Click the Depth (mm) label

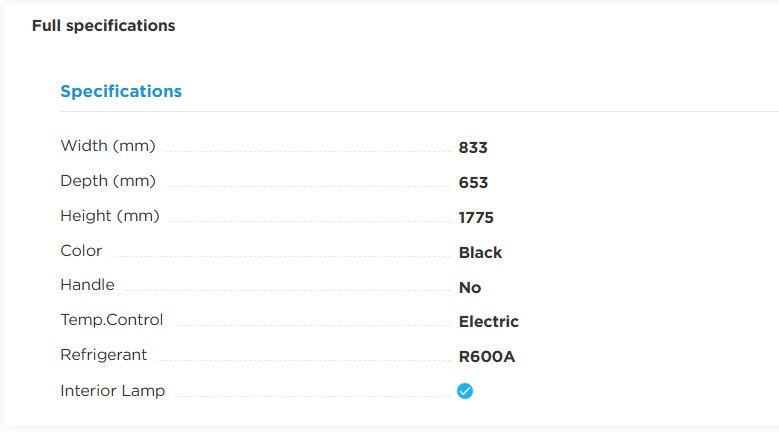108,181
